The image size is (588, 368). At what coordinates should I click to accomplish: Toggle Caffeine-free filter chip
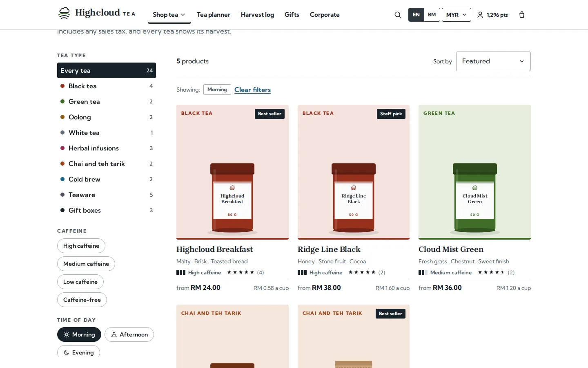pyautogui.click(x=82, y=300)
